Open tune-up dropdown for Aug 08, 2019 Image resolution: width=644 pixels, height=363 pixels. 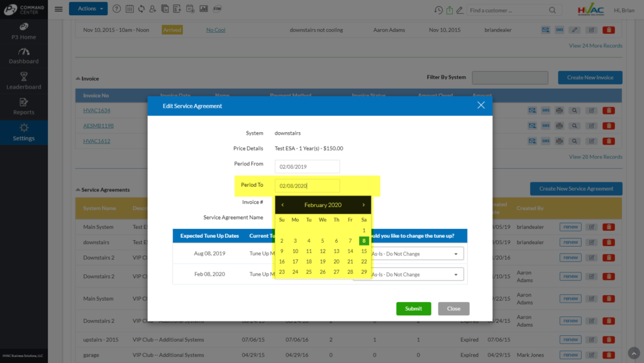(x=418, y=253)
